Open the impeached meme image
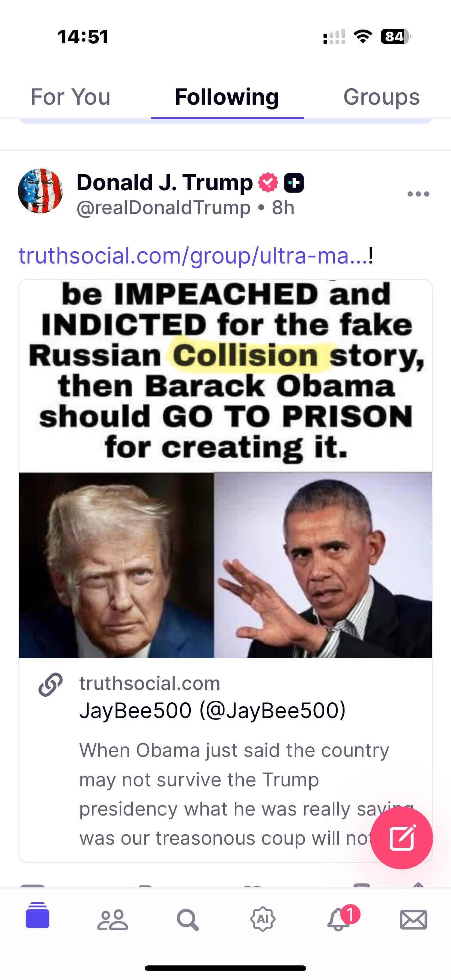Image resolution: width=451 pixels, height=980 pixels. pyautogui.click(x=225, y=469)
